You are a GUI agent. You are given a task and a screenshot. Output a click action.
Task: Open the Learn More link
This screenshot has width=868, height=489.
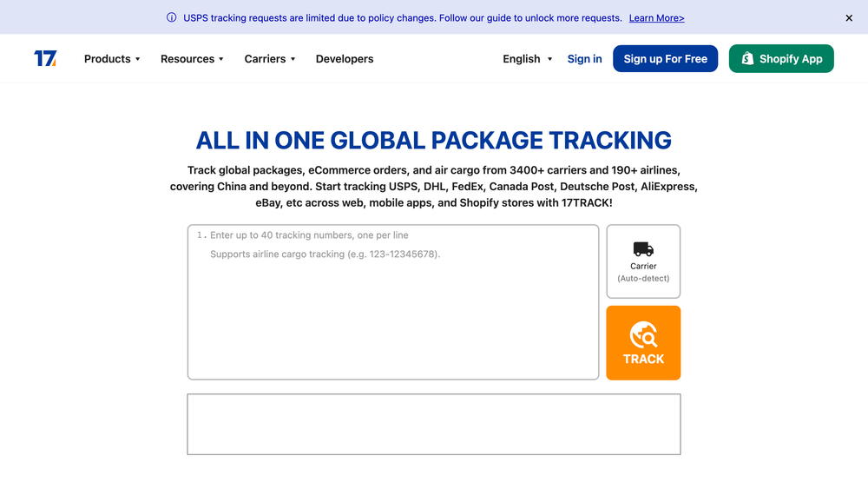656,18
